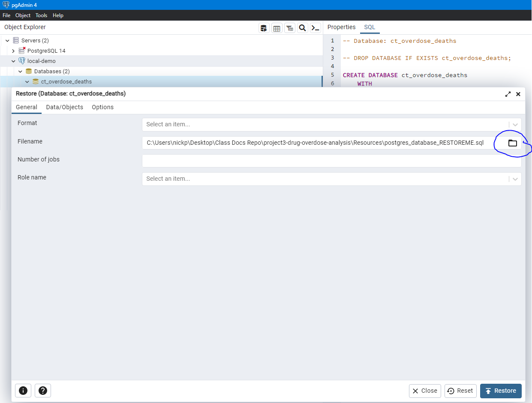Image resolution: width=532 pixels, height=403 pixels.
Task: Click the Restore button
Action: tap(501, 391)
